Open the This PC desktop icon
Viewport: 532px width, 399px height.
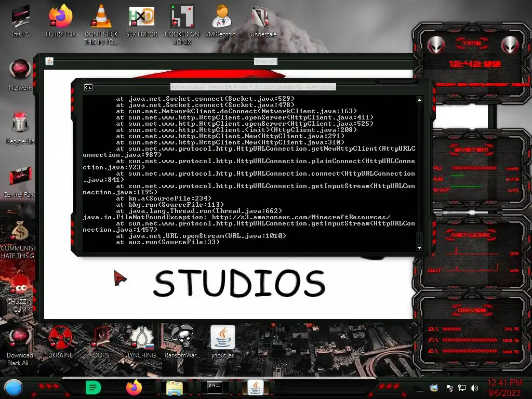pos(20,20)
